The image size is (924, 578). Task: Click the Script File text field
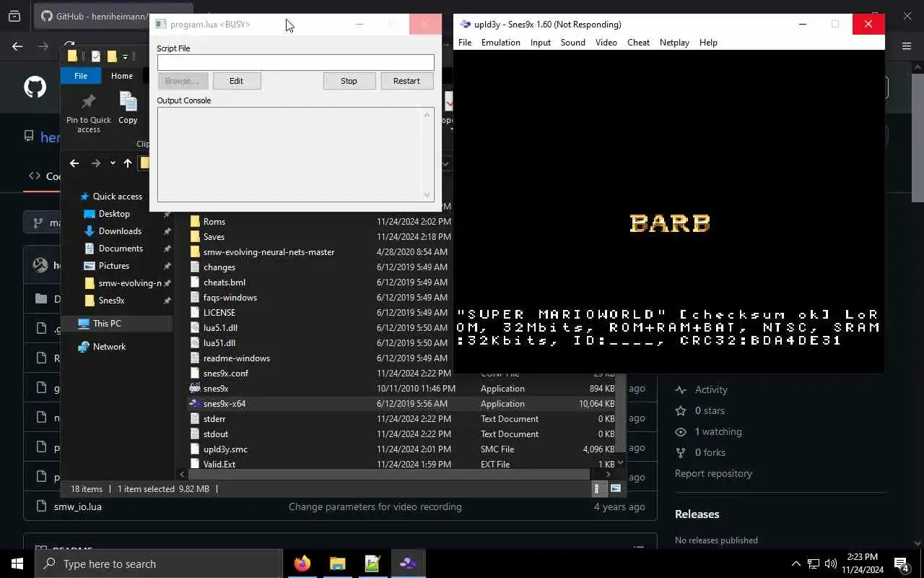296,63
